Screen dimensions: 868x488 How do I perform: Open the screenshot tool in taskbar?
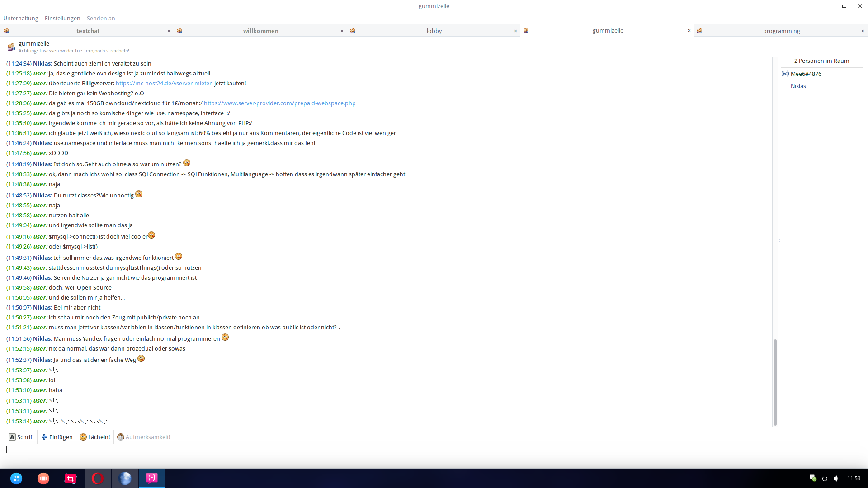click(x=71, y=478)
